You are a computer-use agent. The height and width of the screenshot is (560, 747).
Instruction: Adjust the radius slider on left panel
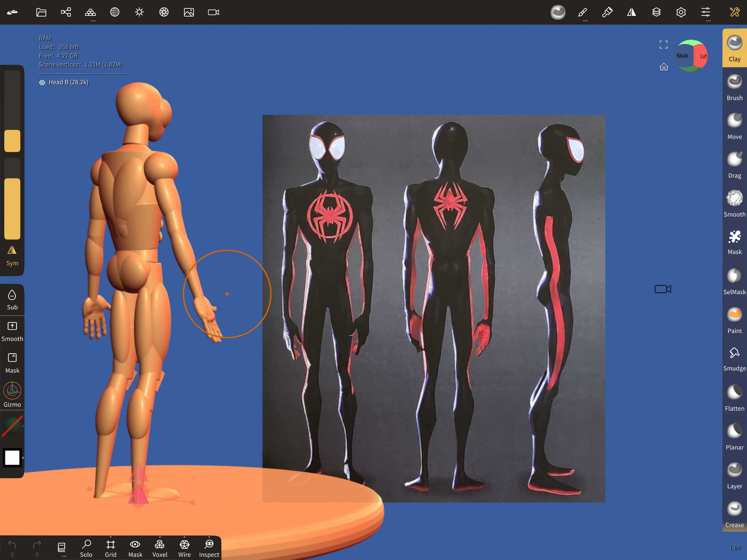(x=12, y=111)
